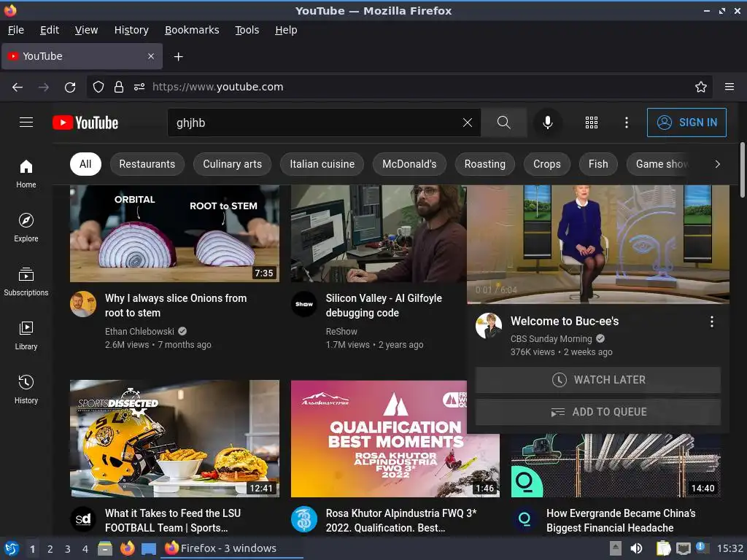Clear the search box text with X
The width and height of the screenshot is (747, 560).
coord(468,122)
